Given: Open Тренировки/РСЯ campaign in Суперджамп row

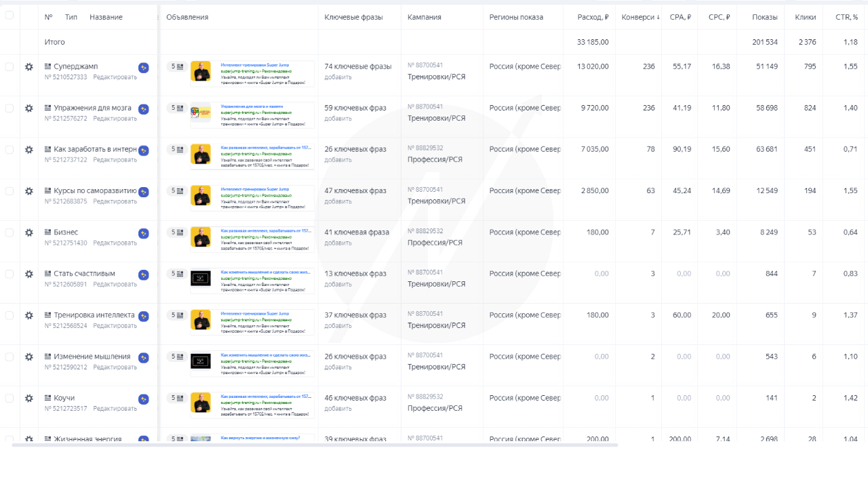Looking at the screenshot, I should (x=436, y=77).
